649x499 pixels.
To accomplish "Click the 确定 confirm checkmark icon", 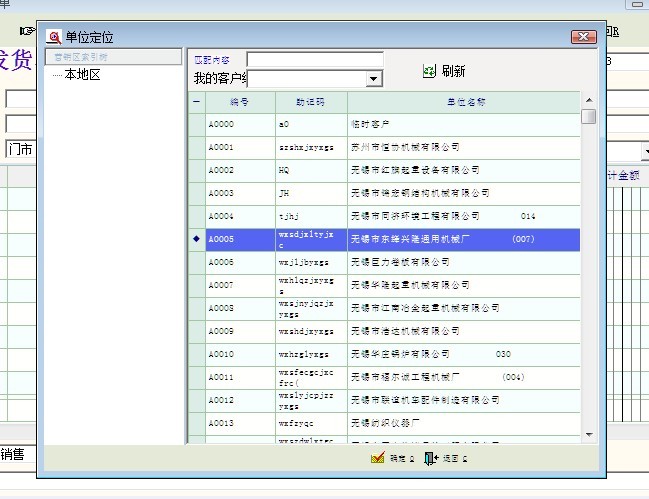I will [378, 458].
